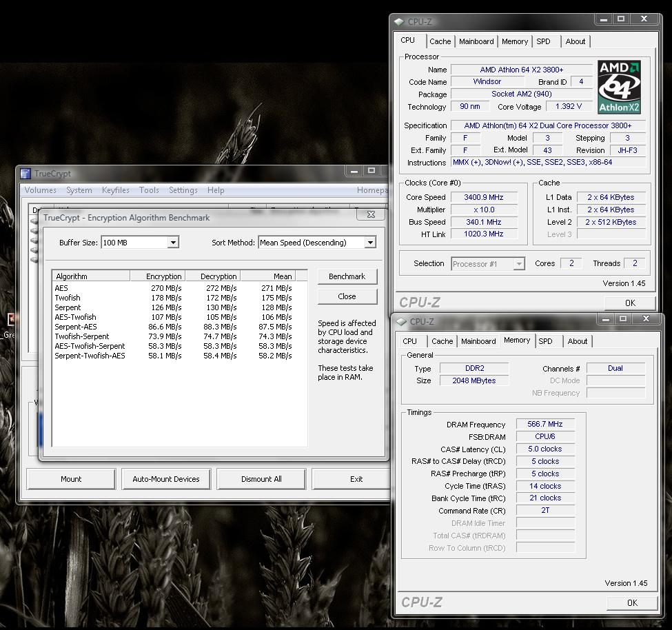The image size is (672, 630).
Task: Click the top CPU-Z window title icon
Action: coord(399,21)
